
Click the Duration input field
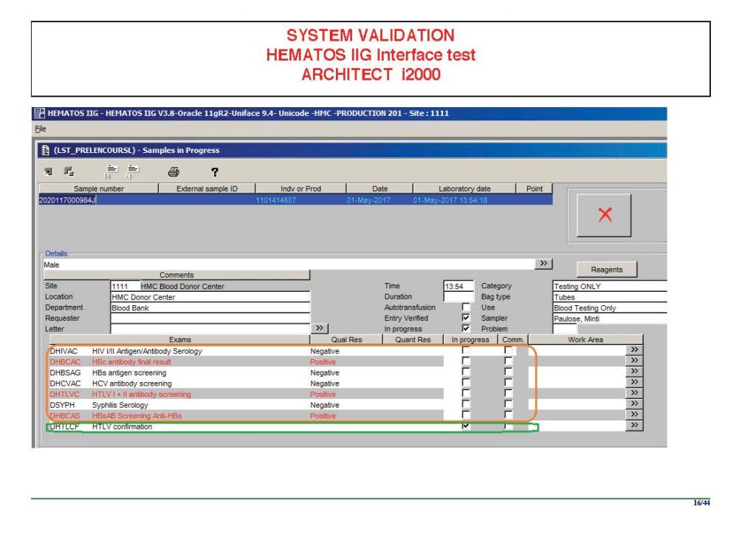tap(458, 297)
